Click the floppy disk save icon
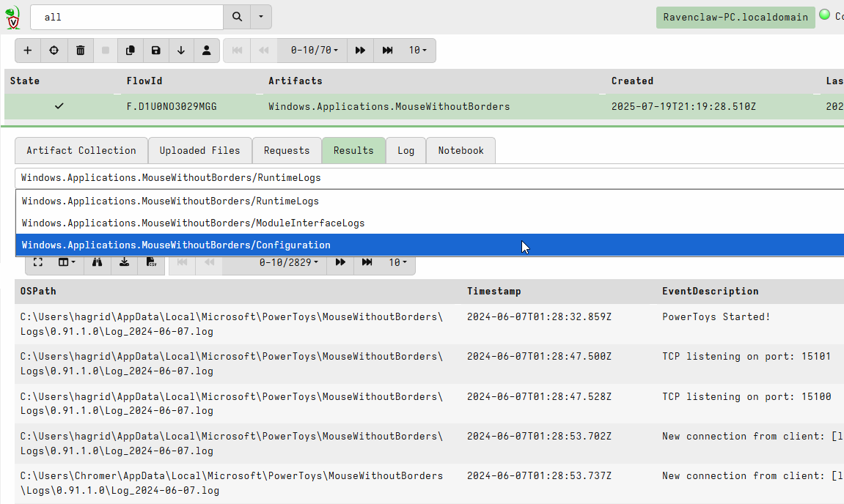Viewport: 844px width, 504px height. (x=155, y=51)
